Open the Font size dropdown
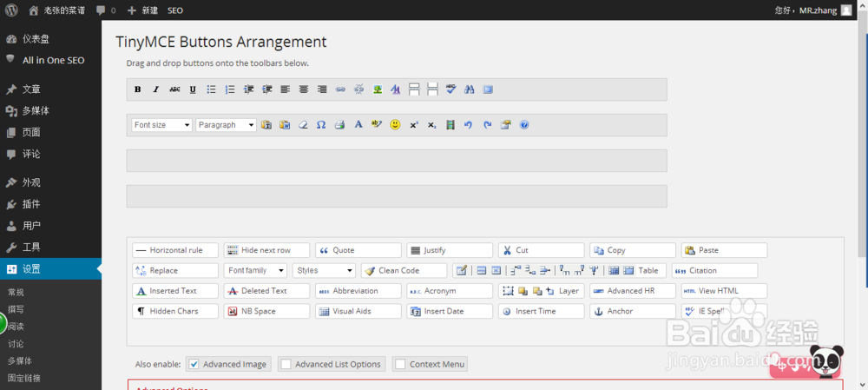Image resolution: width=868 pixels, height=390 pixels. coord(161,125)
